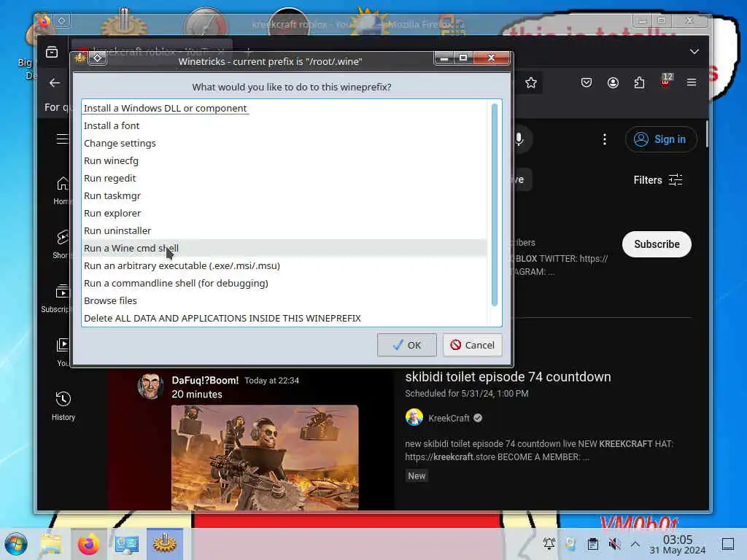Open 'skibidi toilet episode 74 countdown' video
747x560 pixels.
pyautogui.click(x=508, y=377)
